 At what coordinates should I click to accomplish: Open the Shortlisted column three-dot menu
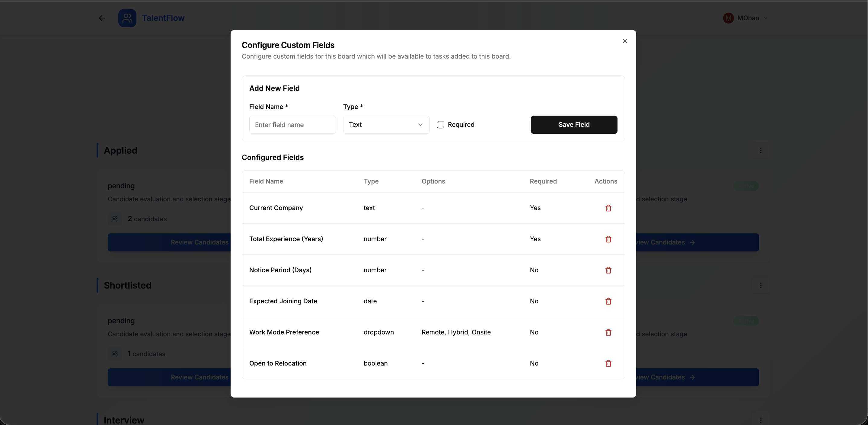[761, 285]
